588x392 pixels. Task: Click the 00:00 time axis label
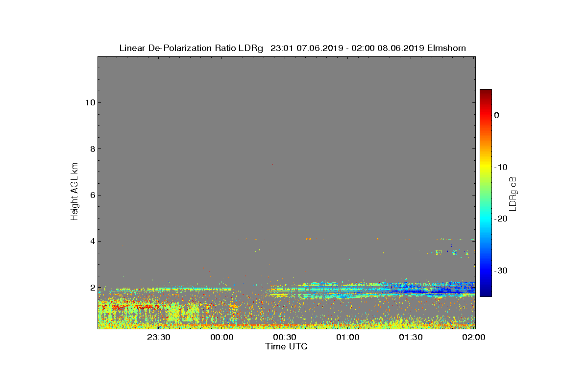click(x=222, y=338)
